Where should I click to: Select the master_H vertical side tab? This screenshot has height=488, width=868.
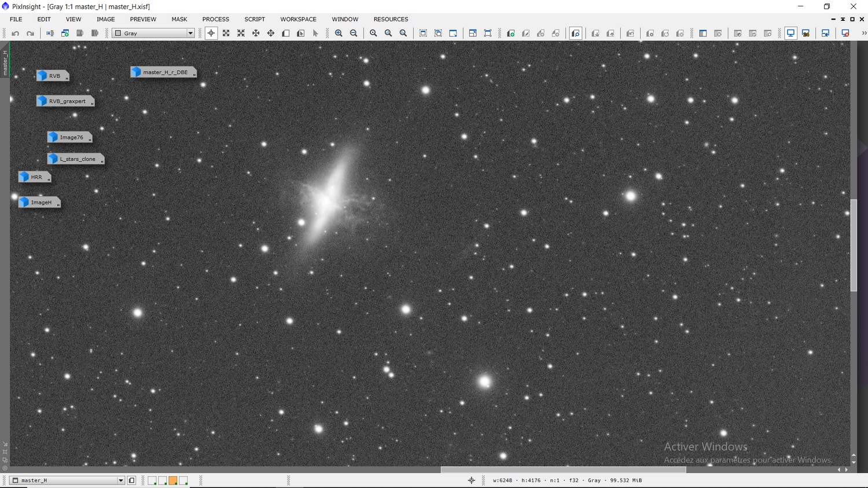5,63
